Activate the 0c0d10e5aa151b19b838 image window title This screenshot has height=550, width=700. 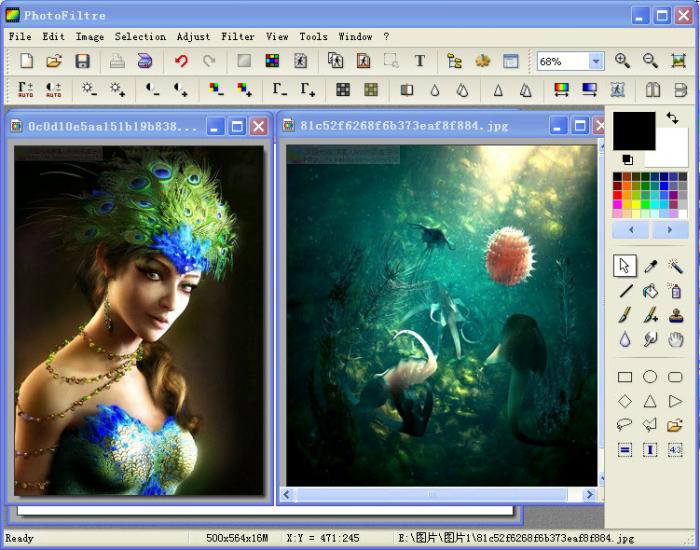point(112,126)
